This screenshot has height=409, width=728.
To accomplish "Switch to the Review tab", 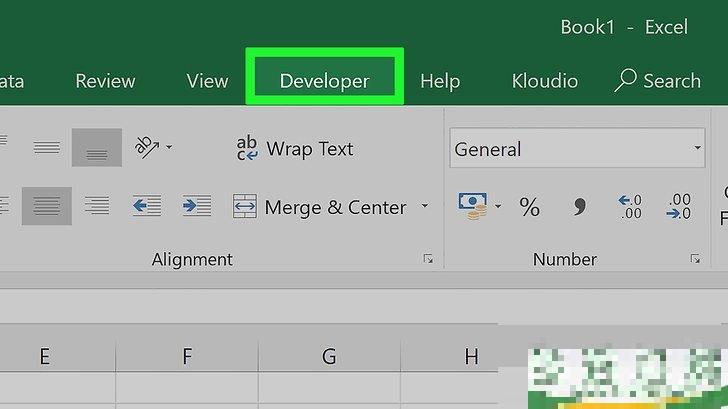I will pos(106,81).
